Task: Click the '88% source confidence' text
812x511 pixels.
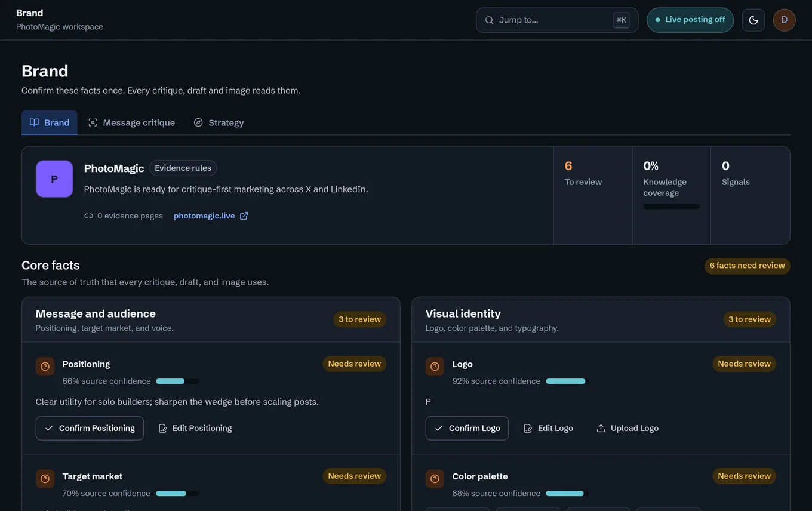Action: (497, 494)
